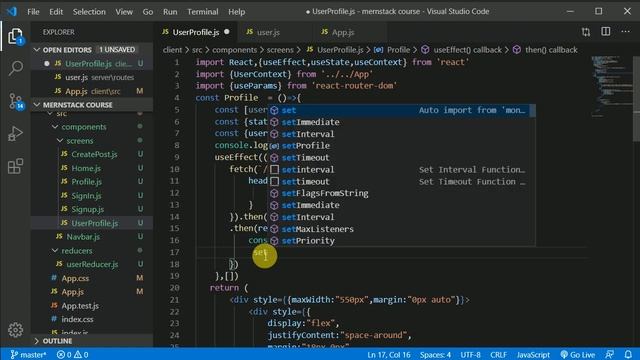
Task: Open Home.js in explorer
Action: pyautogui.click(x=86, y=168)
